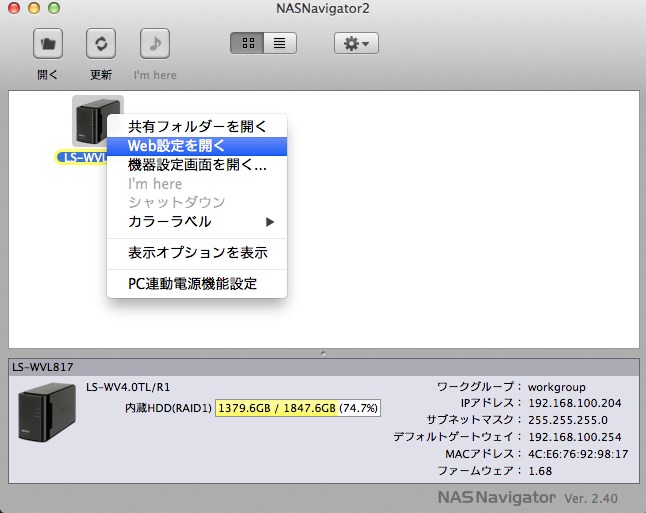Click the workgroup value

point(557,387)
